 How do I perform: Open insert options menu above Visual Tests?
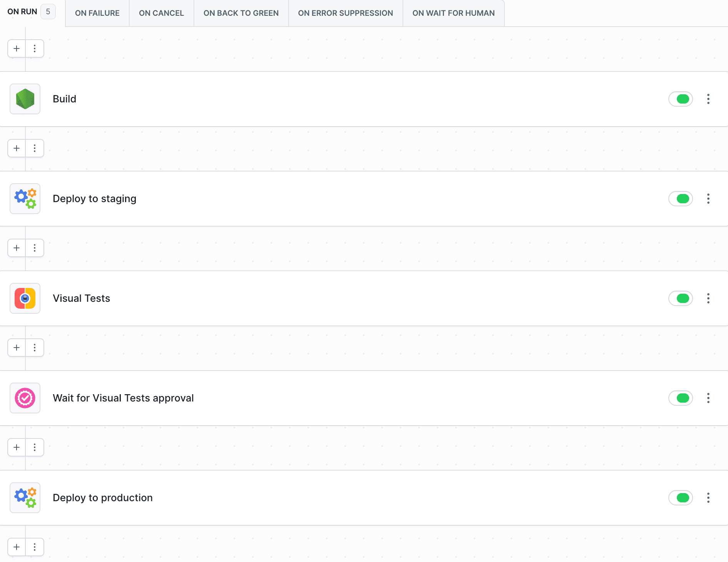coord(35,248)
